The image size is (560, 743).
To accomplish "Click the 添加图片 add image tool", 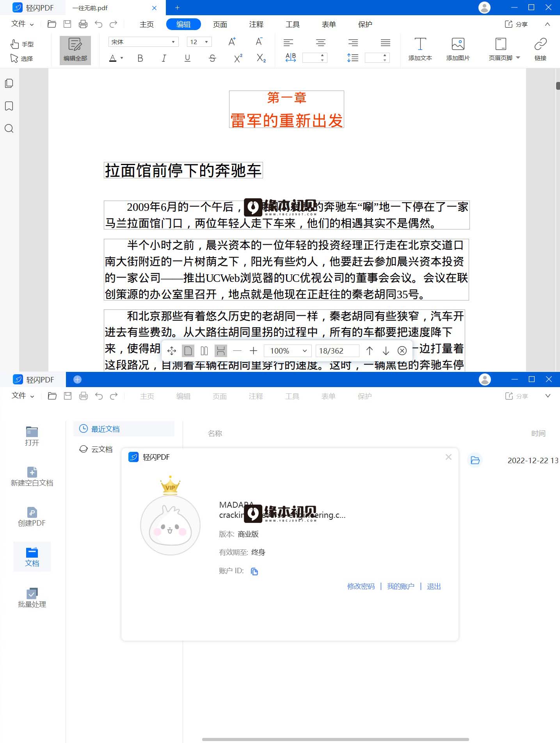I will tap(458, 50).
